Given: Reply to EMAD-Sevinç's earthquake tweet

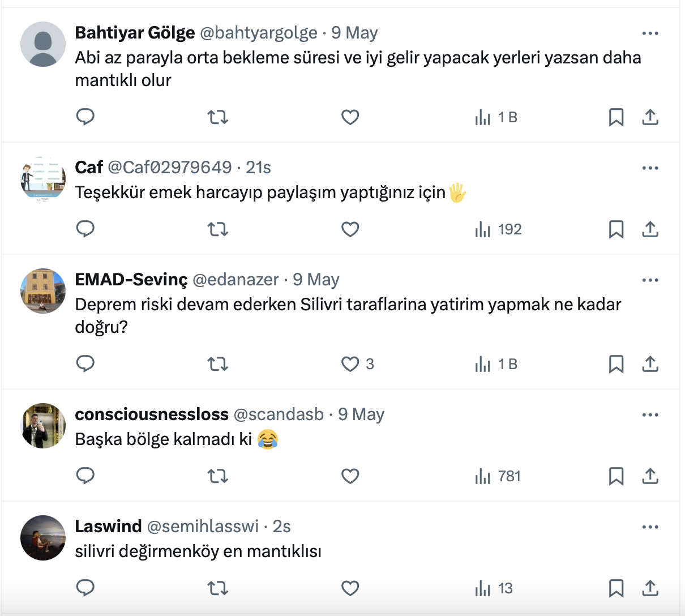Looking at the screenshot, I should click(x=85, y=364).
